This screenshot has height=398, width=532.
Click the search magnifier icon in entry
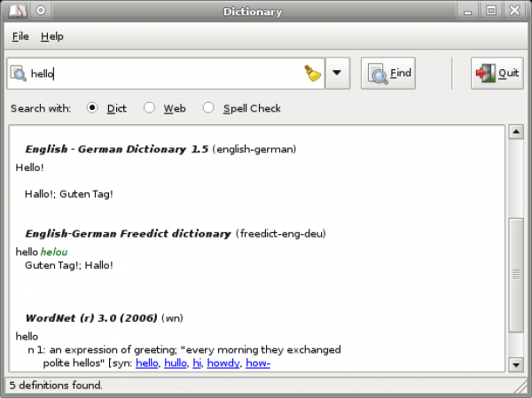(18, 74)
